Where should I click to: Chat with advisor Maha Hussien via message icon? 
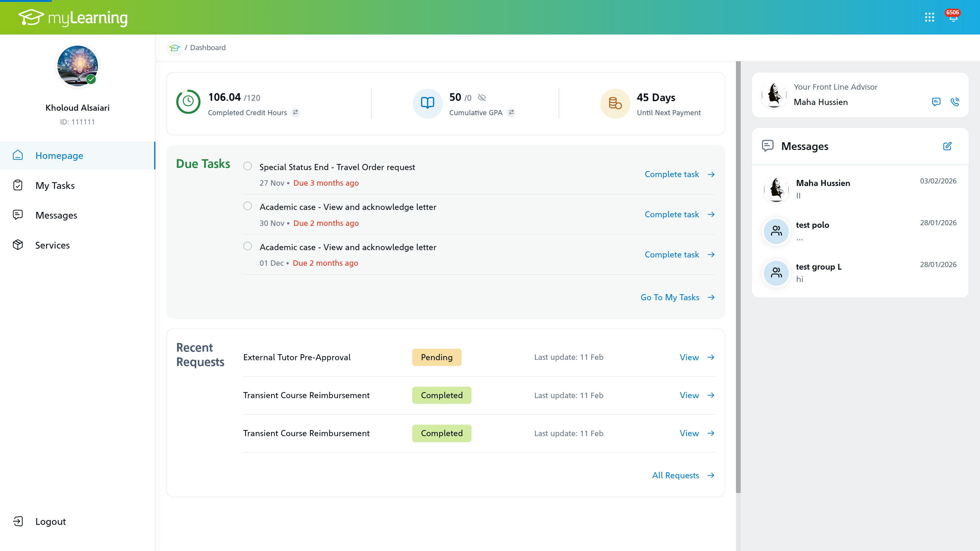936,102
